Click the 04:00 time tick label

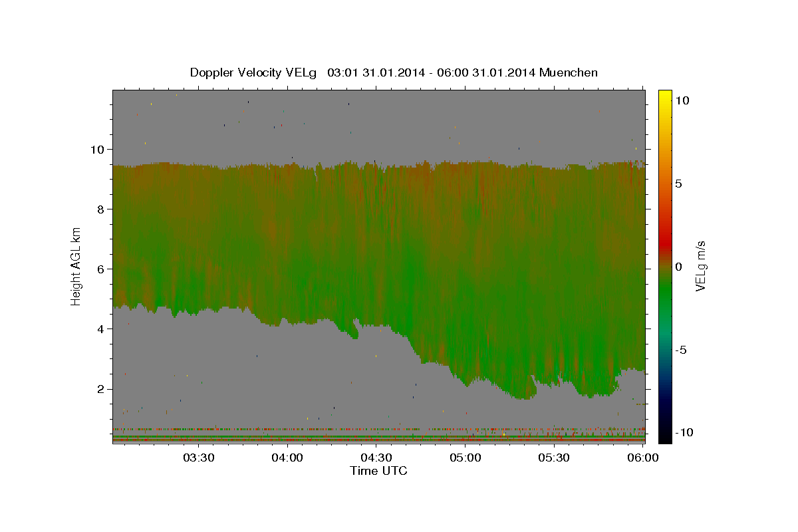pos(288,458)
